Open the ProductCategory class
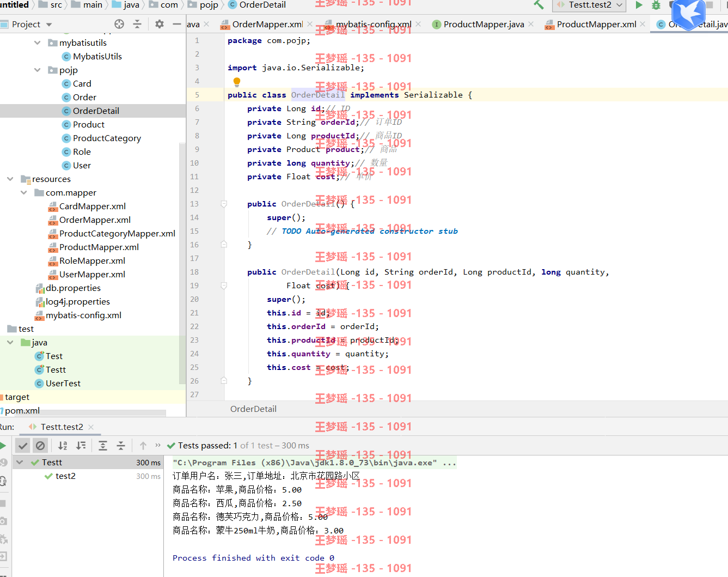Screen dimensions: 728x577 tap(101, 138)
